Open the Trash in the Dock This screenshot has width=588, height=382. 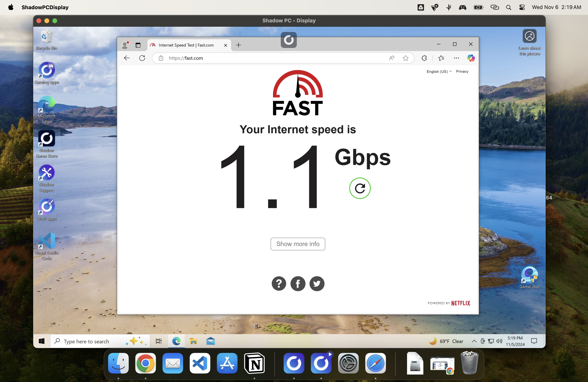(x=469, y=363)
